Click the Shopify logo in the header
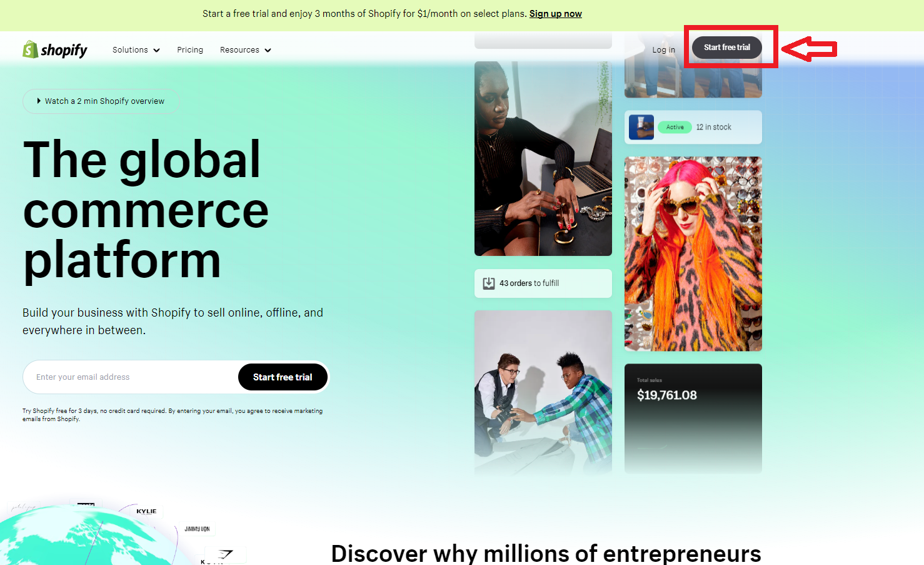The height and width of the screenshot is (565, 924). point(55,49)
